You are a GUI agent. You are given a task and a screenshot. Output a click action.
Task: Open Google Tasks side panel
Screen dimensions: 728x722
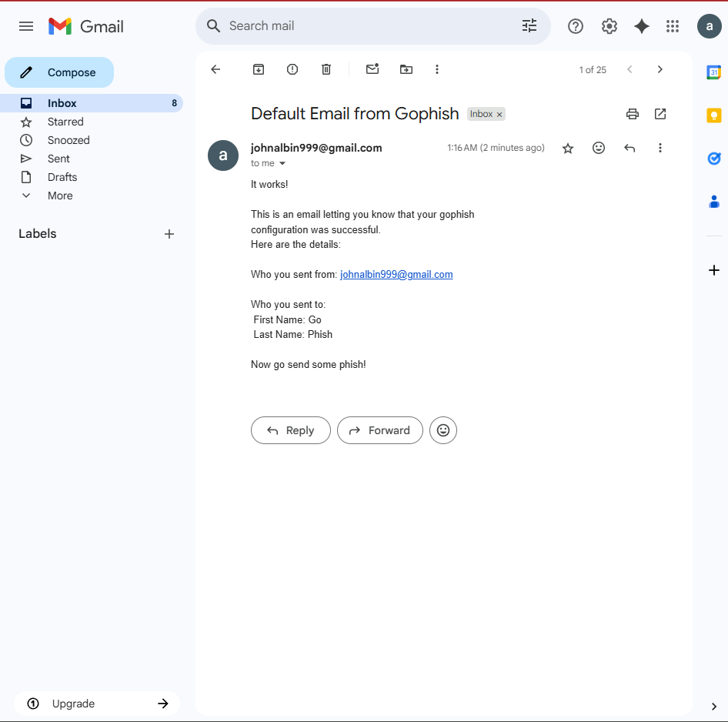tap(713, 159)
